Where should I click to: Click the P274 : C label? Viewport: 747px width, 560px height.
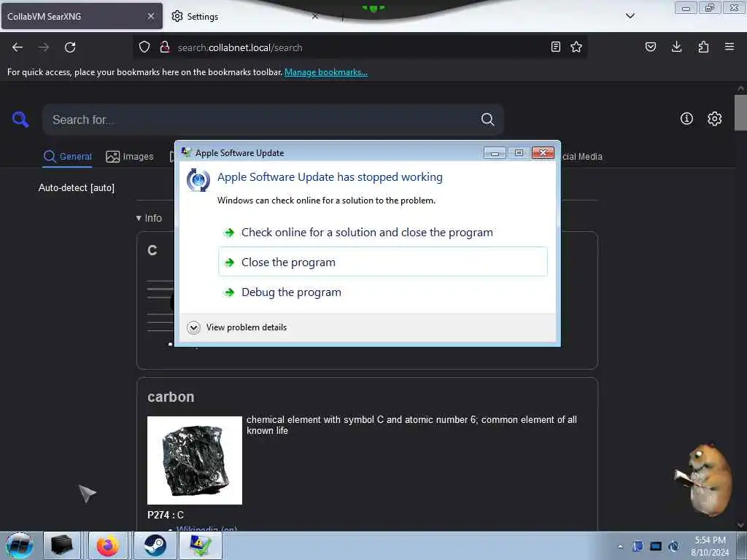click(x=166, y=515)
